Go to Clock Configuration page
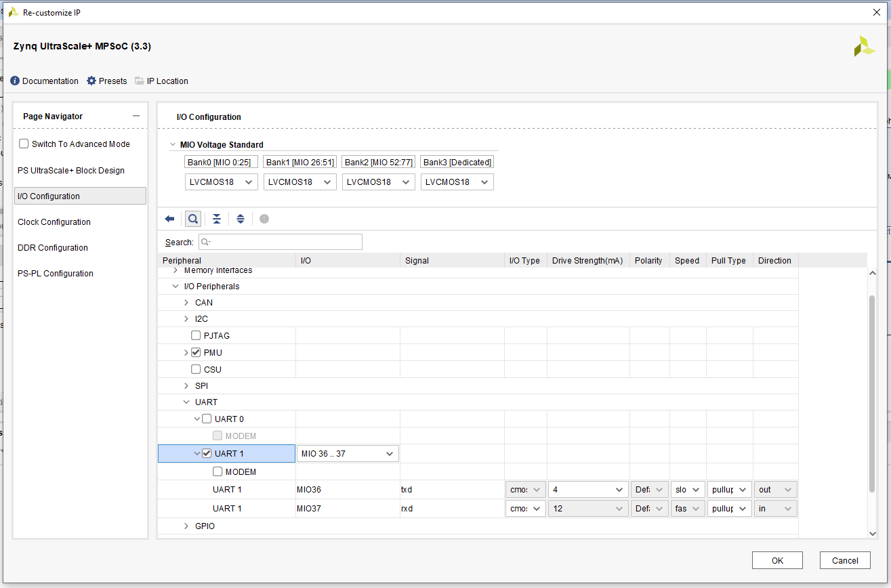Screen dimensions: 891x588 [x=54, y=222]
